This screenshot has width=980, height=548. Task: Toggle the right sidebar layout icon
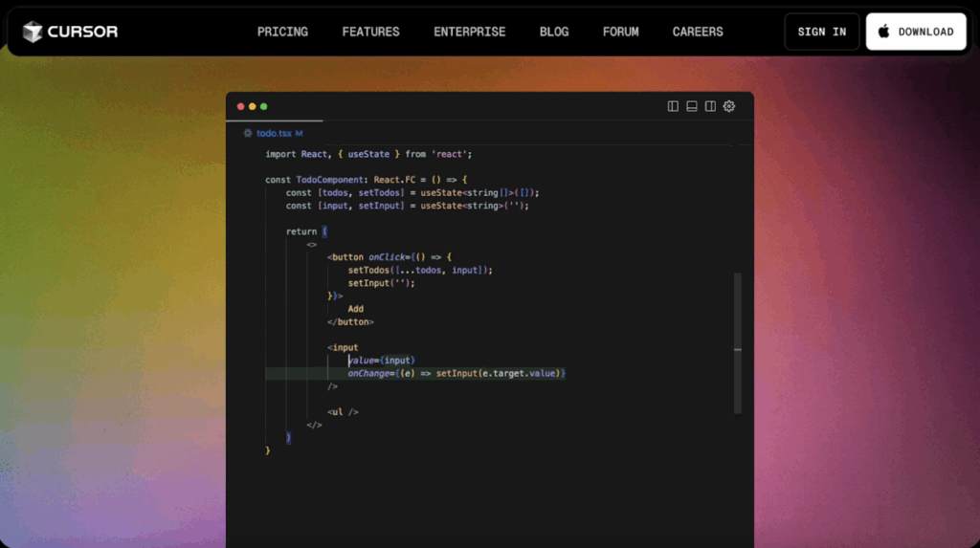pos(710,106)
